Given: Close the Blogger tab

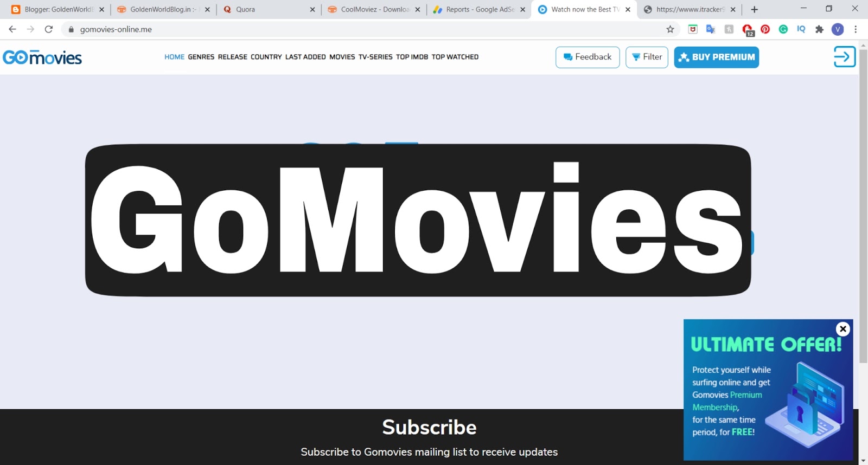Looking at the screenshot, I should [101, 9].
